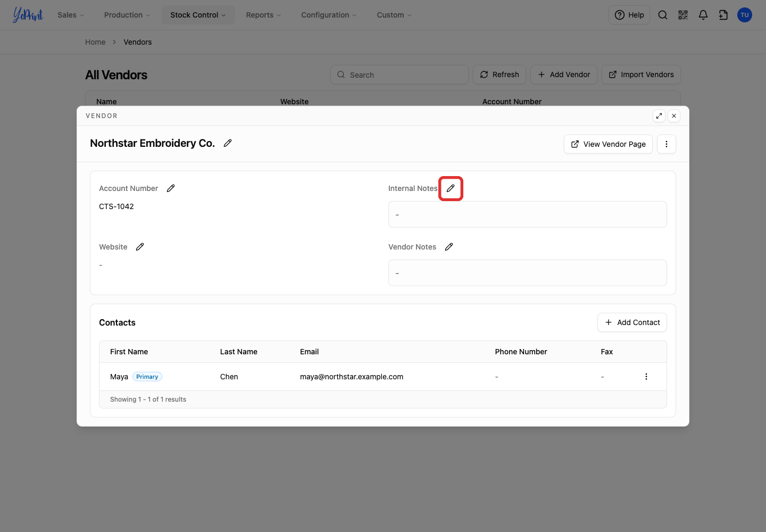
Task: Click the new document icon in header
Action: click(723, 15)
